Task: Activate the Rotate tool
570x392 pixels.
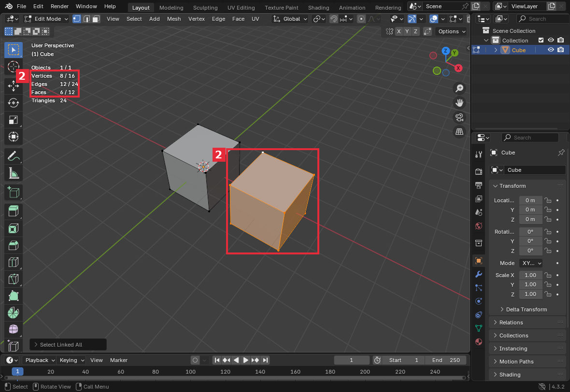Action: pyautogui.click(x=14, y=103)
